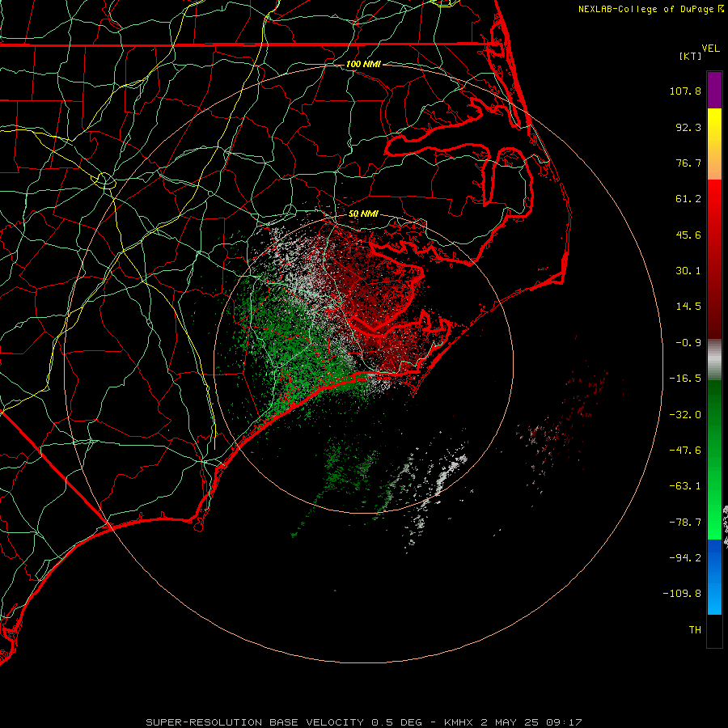The image size is (728, 728).
Task: Click the Super-Resolution Base Velocity caption
Action: pos(363,722)
